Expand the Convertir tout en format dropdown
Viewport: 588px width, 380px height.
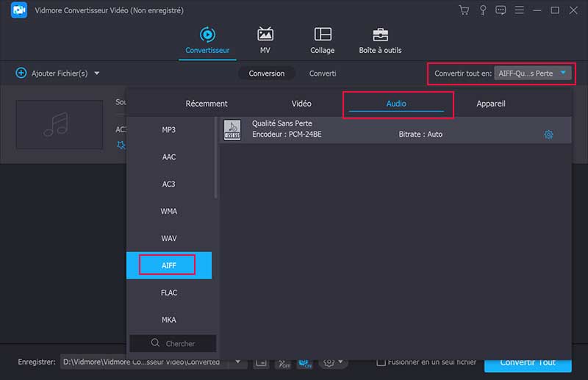(x=563, y=73)
